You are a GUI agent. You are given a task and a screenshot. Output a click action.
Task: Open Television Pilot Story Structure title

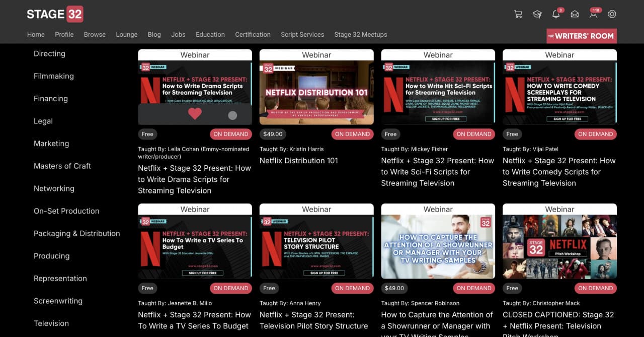click(x=314, y=320)
